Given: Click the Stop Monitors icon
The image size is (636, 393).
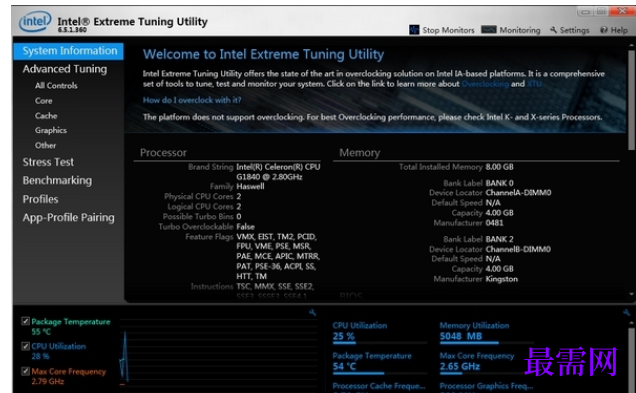Looking at the screenshot, I should point(414,30).
